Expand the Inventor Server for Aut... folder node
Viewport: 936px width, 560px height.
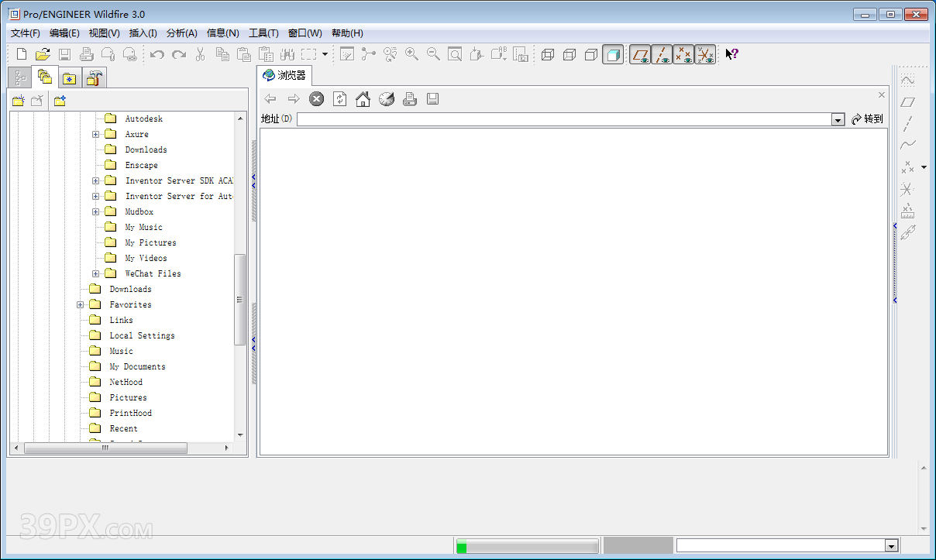95,196
